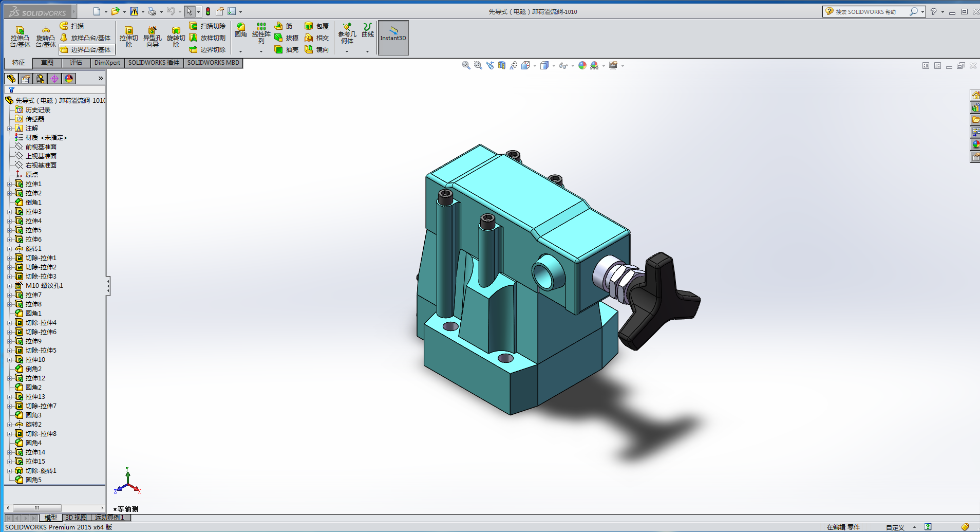Open the 曲线 curves dropdown arrow
The image size is (980, 532).
point(368,51)
